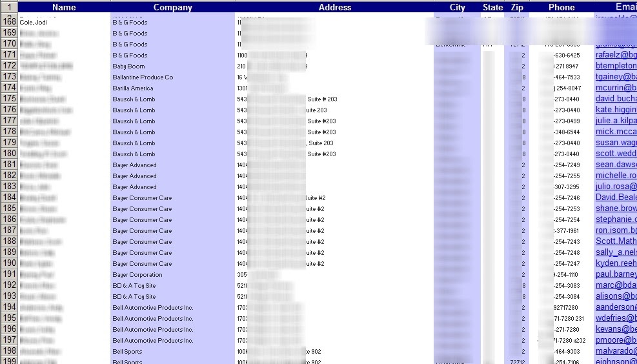
Task: Open the susan.wagn email link
Action: click(616, 143)
